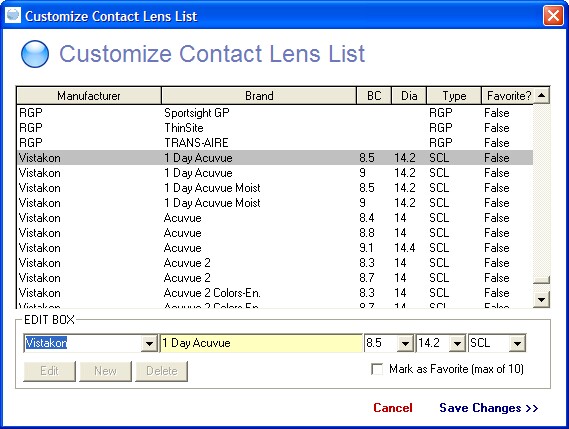Select 1 Day Acuvue Moist with BC 9

(x=275, y=203)
